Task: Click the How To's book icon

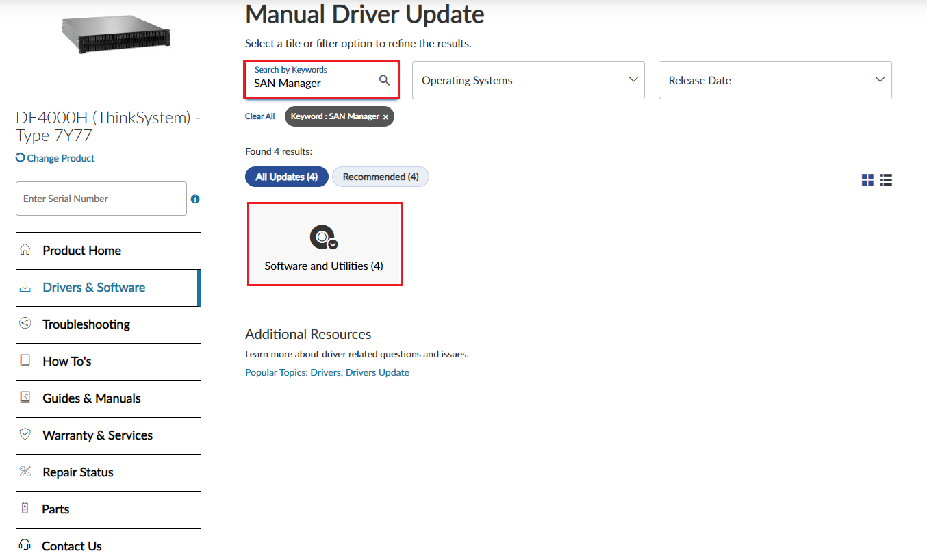Action: tap(25, 360)
